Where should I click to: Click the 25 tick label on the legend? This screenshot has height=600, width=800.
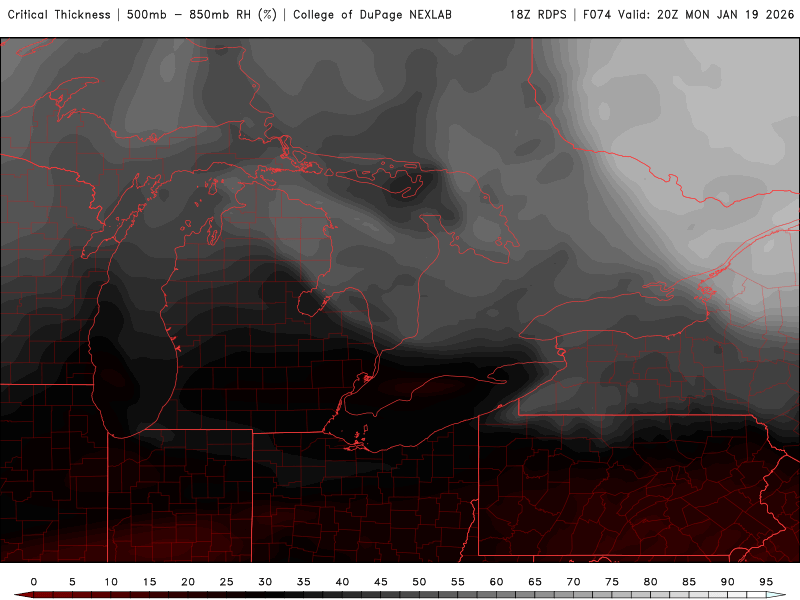(227, 582)
